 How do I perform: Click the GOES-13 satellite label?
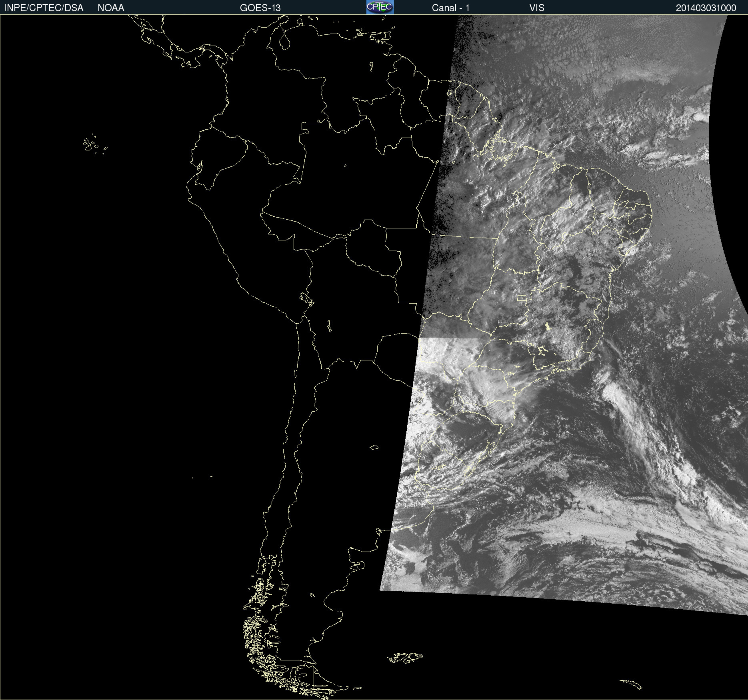(260, 8)
